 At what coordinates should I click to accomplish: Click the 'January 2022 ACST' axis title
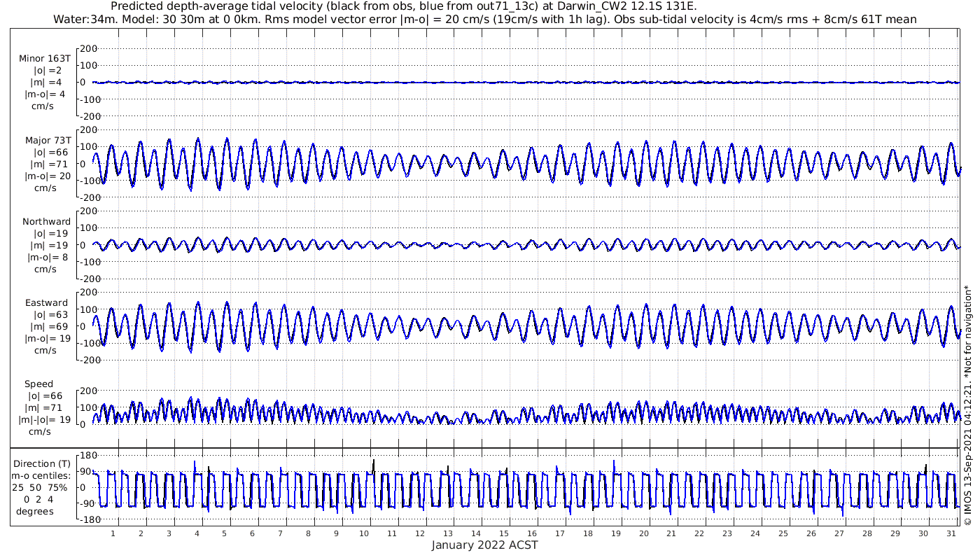coord(484,545)
